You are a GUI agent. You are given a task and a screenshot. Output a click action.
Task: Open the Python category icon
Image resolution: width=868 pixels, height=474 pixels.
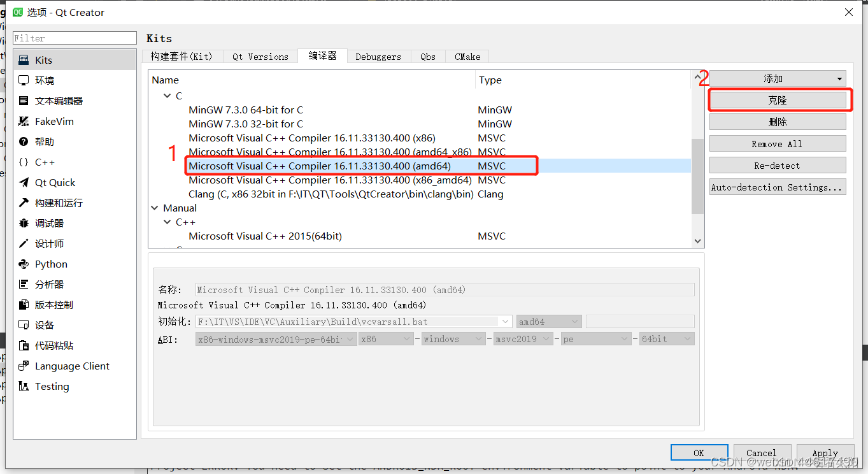point(24,264)
